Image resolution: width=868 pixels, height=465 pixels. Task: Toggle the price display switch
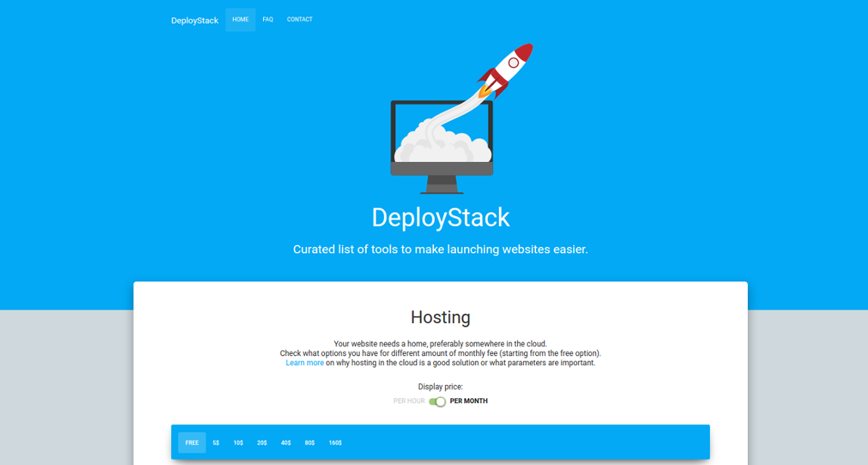[436, 401]
